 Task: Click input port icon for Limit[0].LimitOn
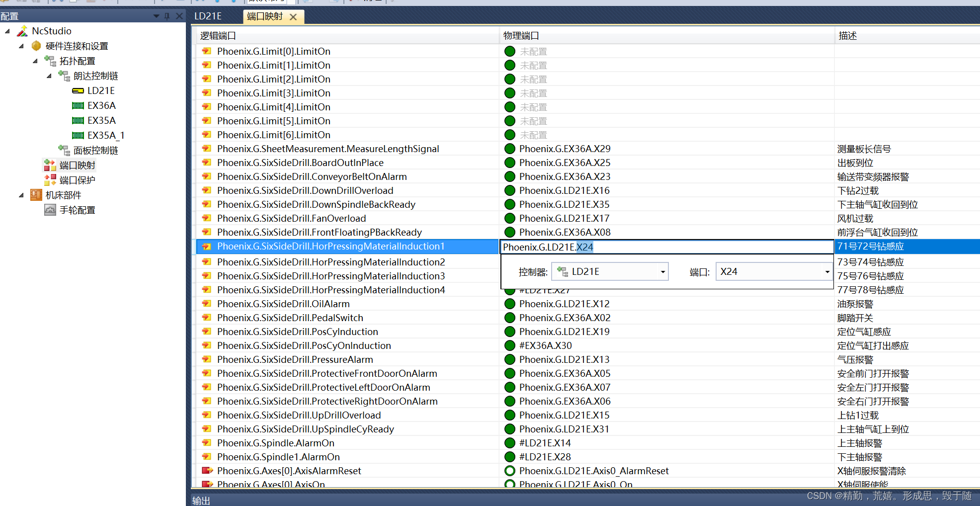[207, 51]
